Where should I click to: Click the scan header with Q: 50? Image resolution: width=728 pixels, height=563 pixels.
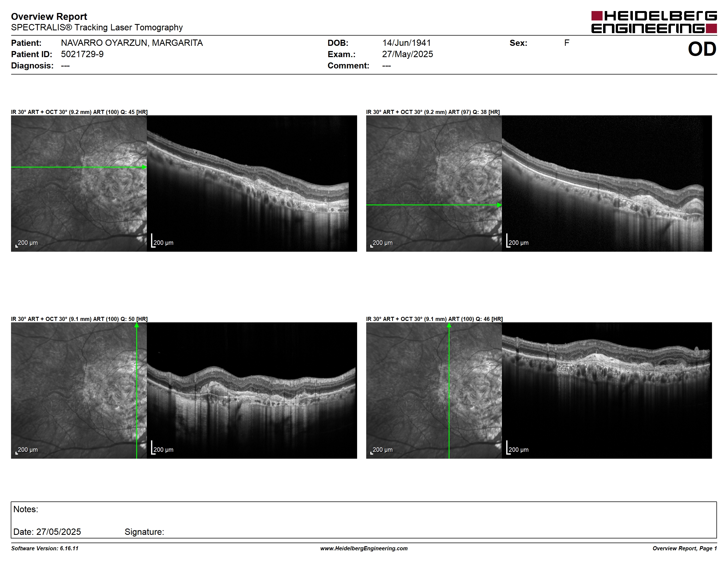tap(79, 319)
